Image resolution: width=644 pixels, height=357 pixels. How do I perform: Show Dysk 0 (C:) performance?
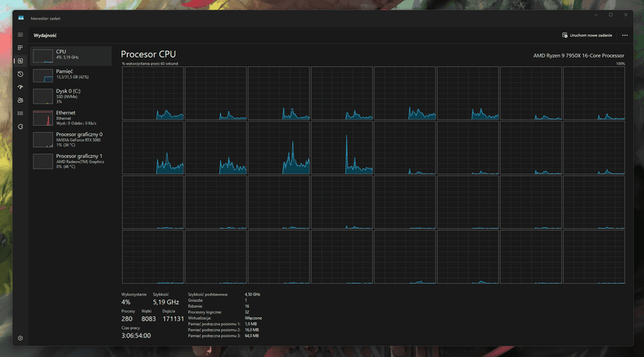(x=72, y=96)
